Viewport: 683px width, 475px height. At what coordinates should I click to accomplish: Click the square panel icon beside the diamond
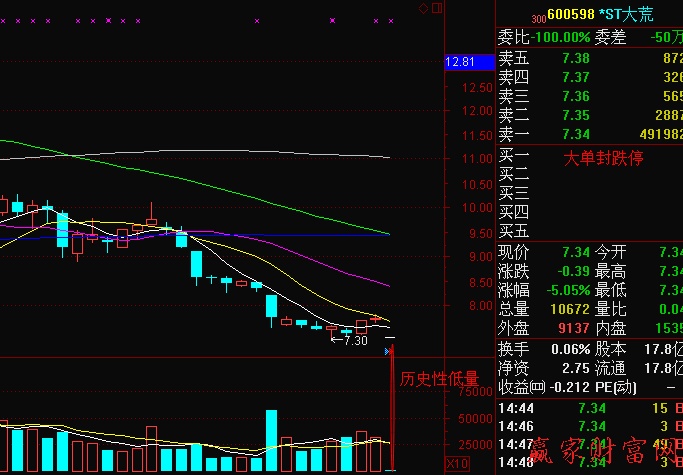tap(436, 8)
